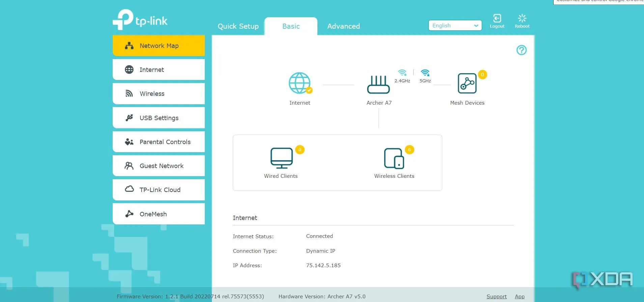644x302 pixels.
Task: Click the Support link in footer
Action: click(497, 297)
